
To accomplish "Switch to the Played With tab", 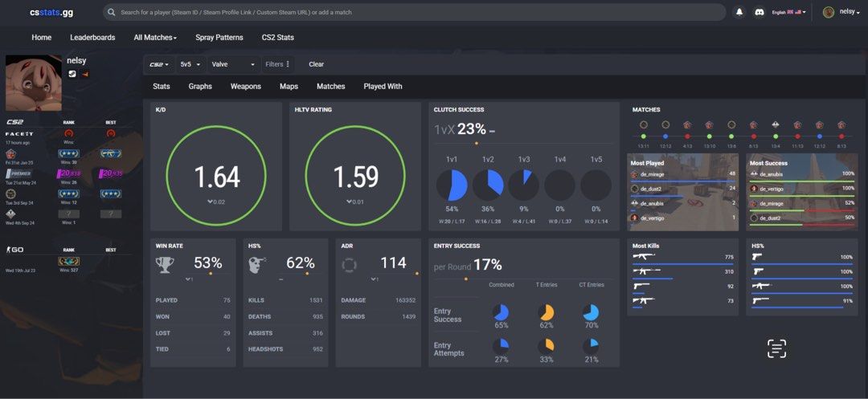I will coord(383,86).
